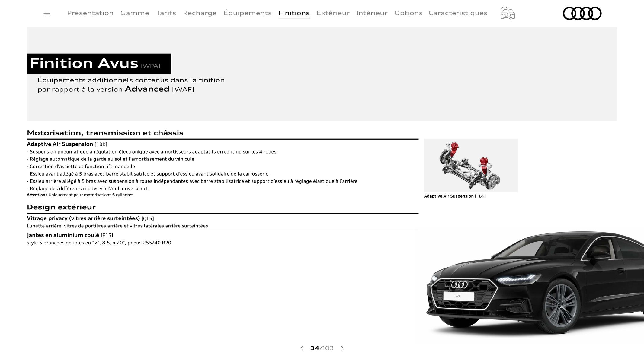Click the dealer contact icon
This screenshot has width=644, height=362.
point(508,13)
